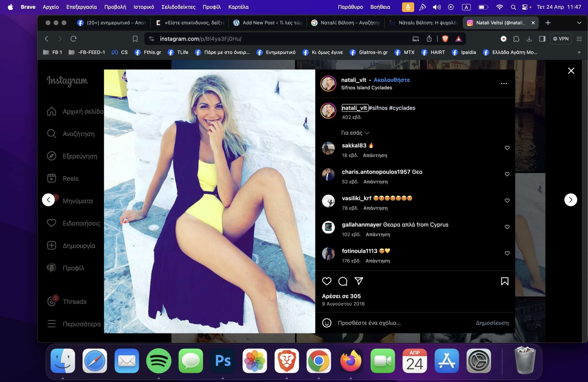
Task: Like fotinoula1113's comment
Action: click(x=507, y=254)
